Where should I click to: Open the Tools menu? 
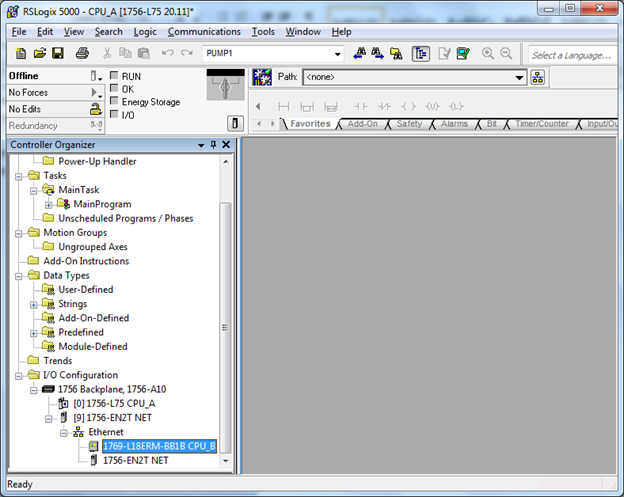tap(263, 32)
